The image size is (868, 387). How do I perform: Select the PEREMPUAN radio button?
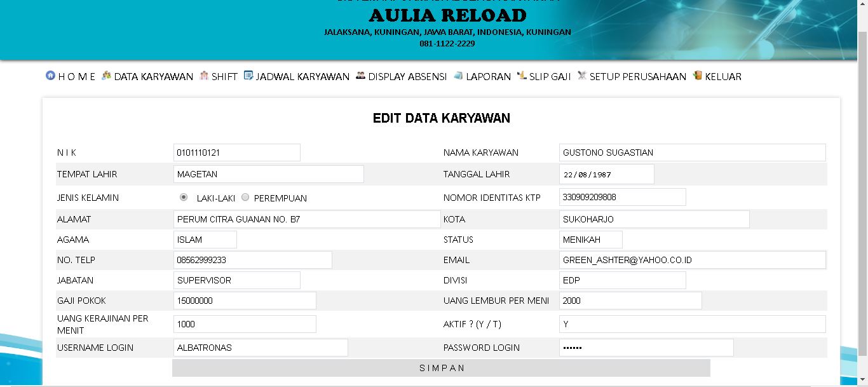(x=245, y=198)
